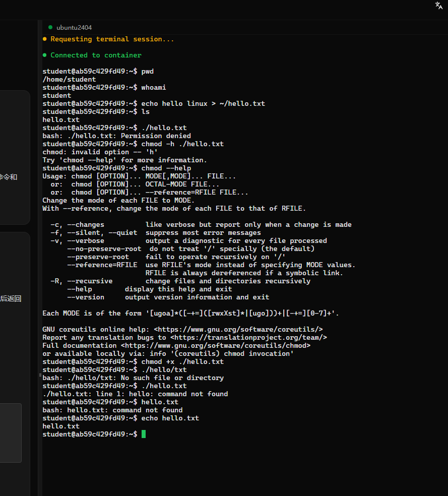Click 'No such file or directory' error line
Screen dimensions: 448x496
pos(133,378)
